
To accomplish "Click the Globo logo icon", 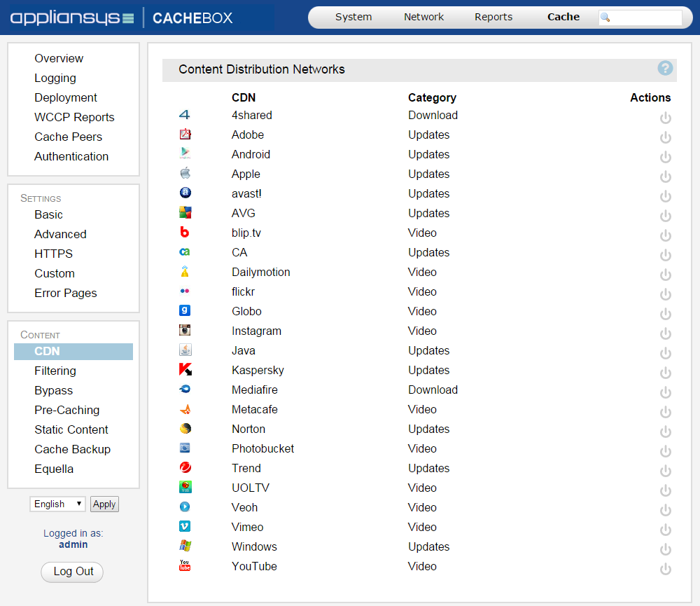I will (x=185, y=310).
